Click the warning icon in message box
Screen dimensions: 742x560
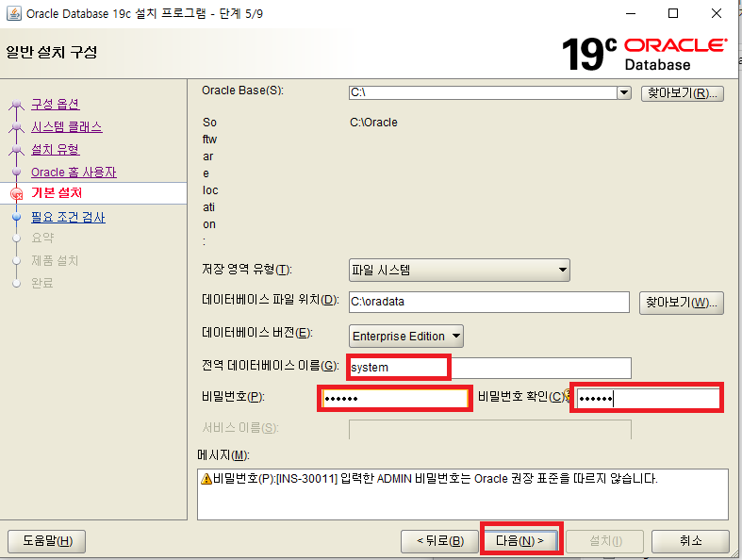coord(206,479)
